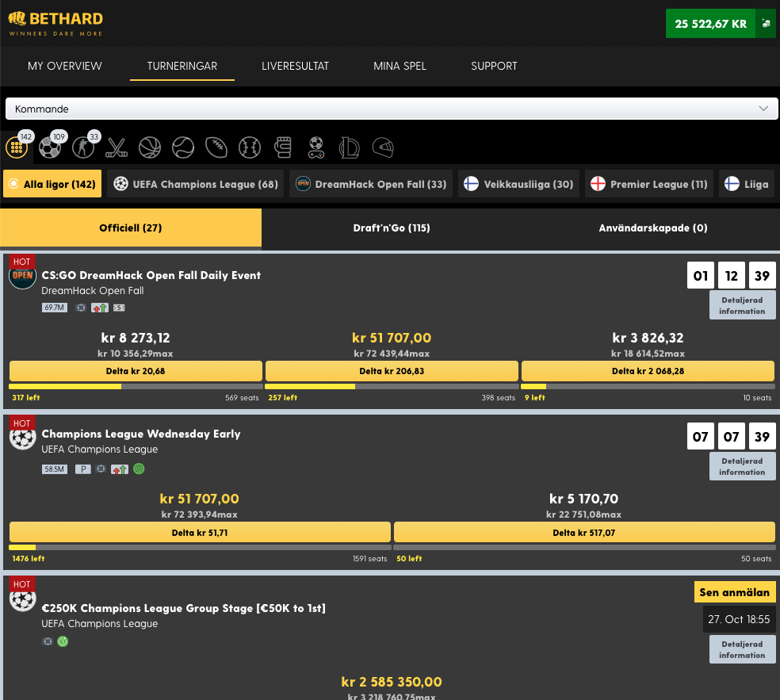Open Detaljerad information for Champions League Wednesday Early
The height and width of the screenshot is (700, 780).
point(742,465)
